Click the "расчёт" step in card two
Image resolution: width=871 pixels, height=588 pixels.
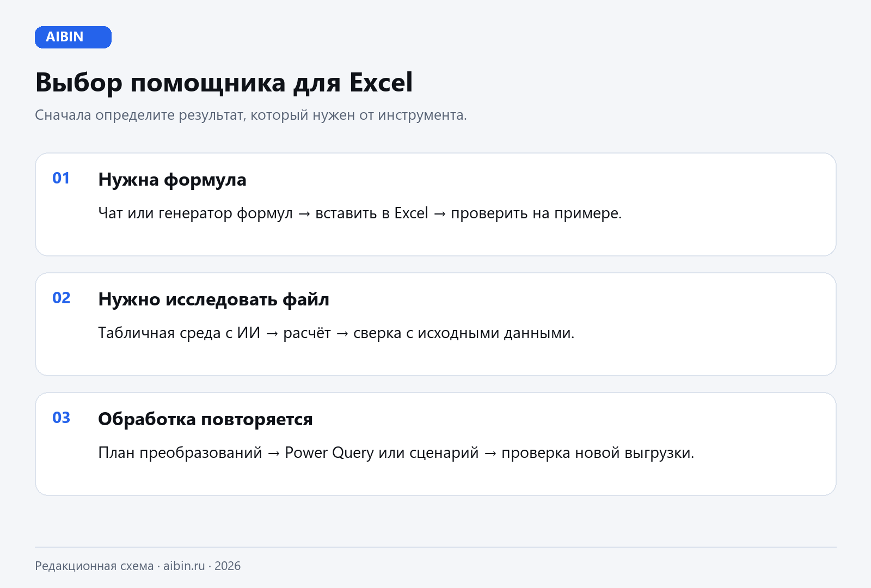[x=307, y=333]
